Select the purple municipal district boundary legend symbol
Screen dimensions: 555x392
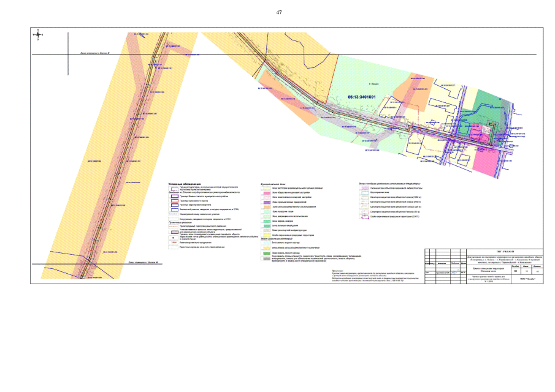pyautogui.click(x=174, y=195)
